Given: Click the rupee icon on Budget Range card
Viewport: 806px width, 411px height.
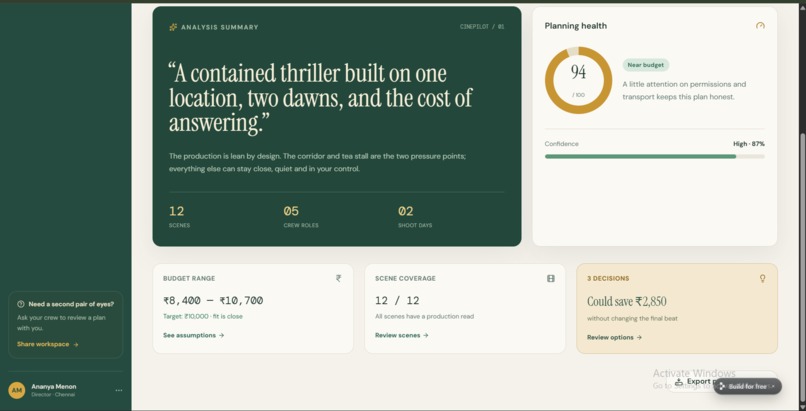Looking at the screenshot, I should [338, 278].
